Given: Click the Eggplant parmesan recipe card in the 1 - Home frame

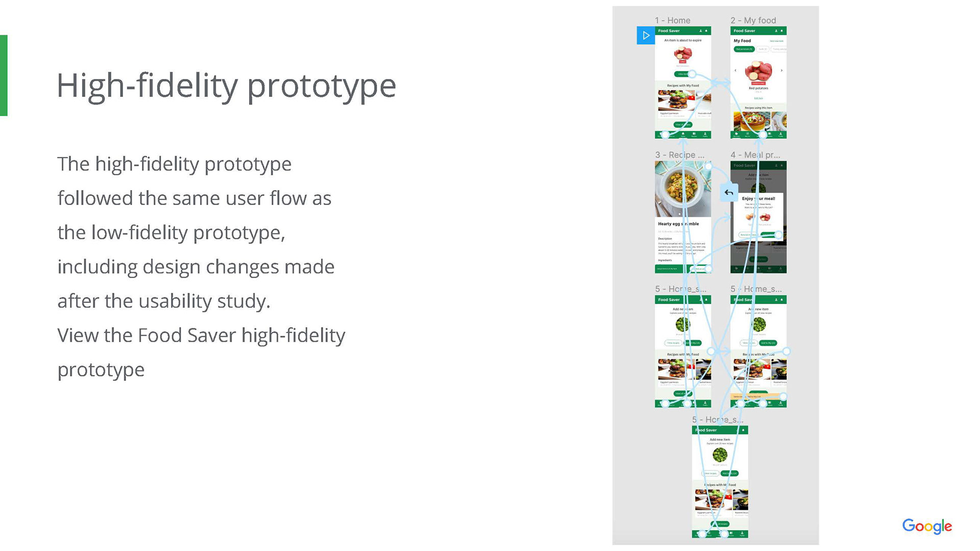Looking at the screenshot, I should pos(677,104).
